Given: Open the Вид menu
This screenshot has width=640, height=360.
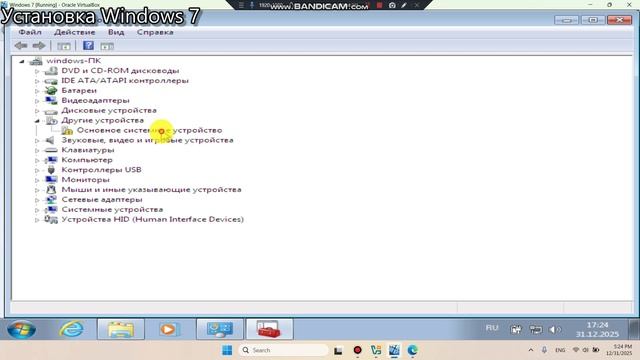Looking at the screenshot, I should (x=116, y=32).
